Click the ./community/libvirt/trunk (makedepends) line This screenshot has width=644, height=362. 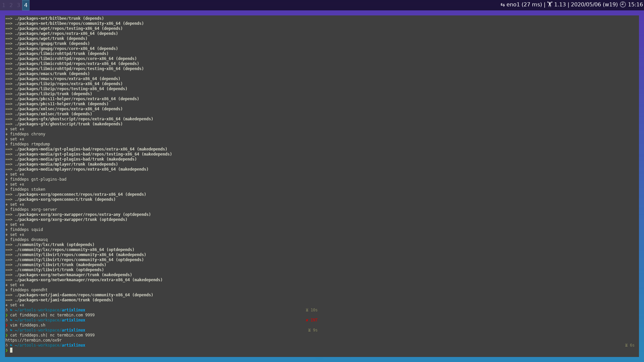tap(56, 265)
